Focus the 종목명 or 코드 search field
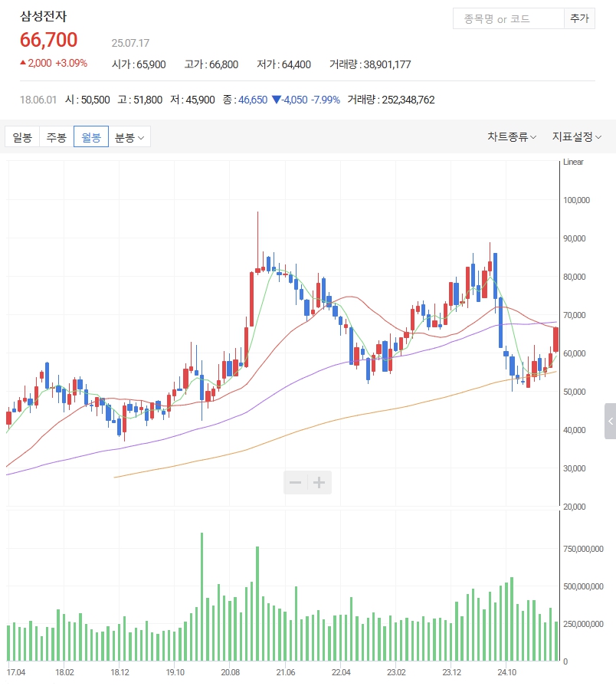 click(x=509, y=18)
